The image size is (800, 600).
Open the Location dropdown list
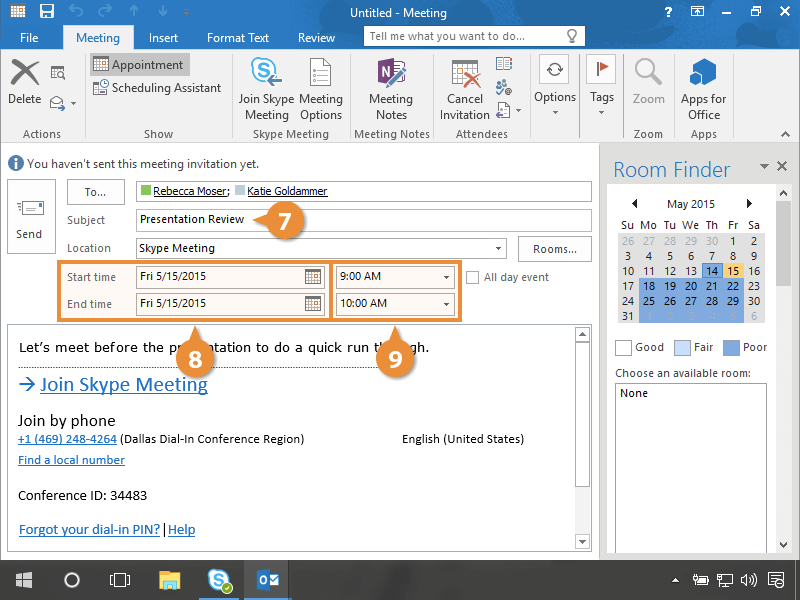498,248
